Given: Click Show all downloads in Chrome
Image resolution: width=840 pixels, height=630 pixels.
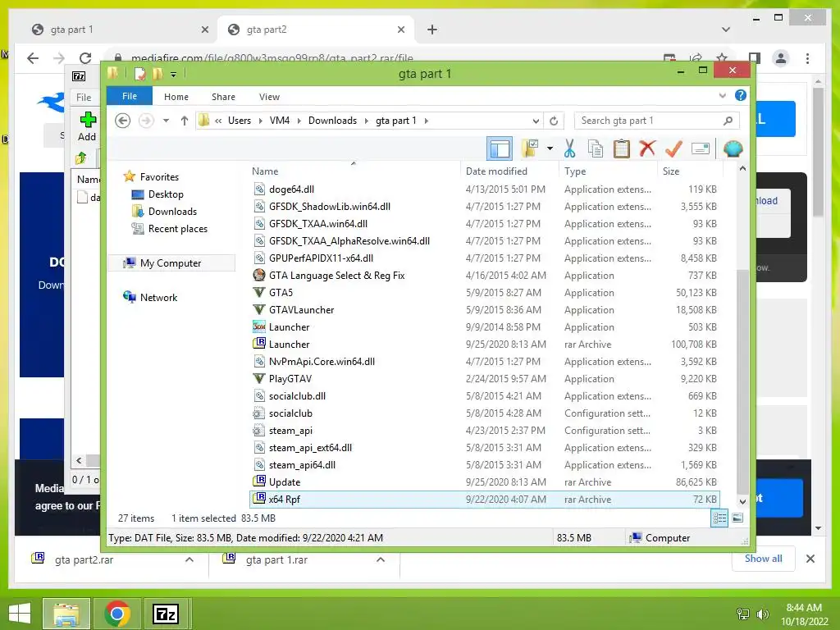Looking at the screenshot, I should coord(764,559).
